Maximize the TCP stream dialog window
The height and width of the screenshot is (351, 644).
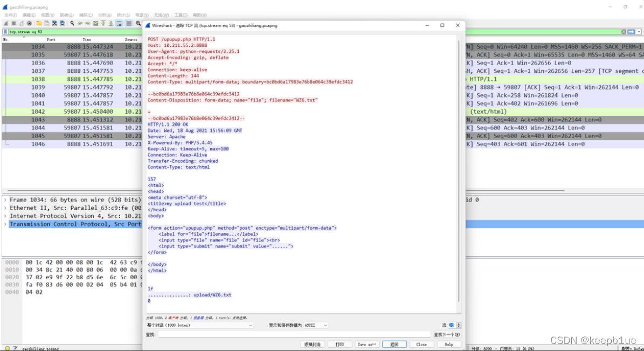click(442, 25)
